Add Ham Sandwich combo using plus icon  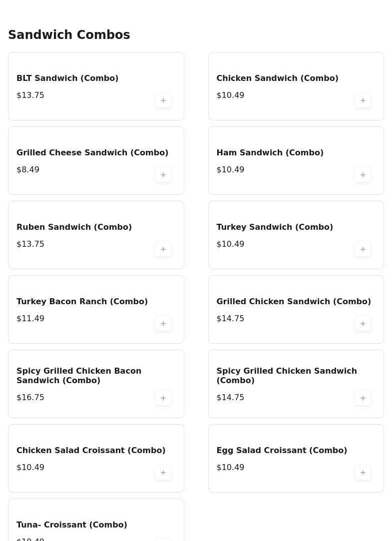point(363,175)
